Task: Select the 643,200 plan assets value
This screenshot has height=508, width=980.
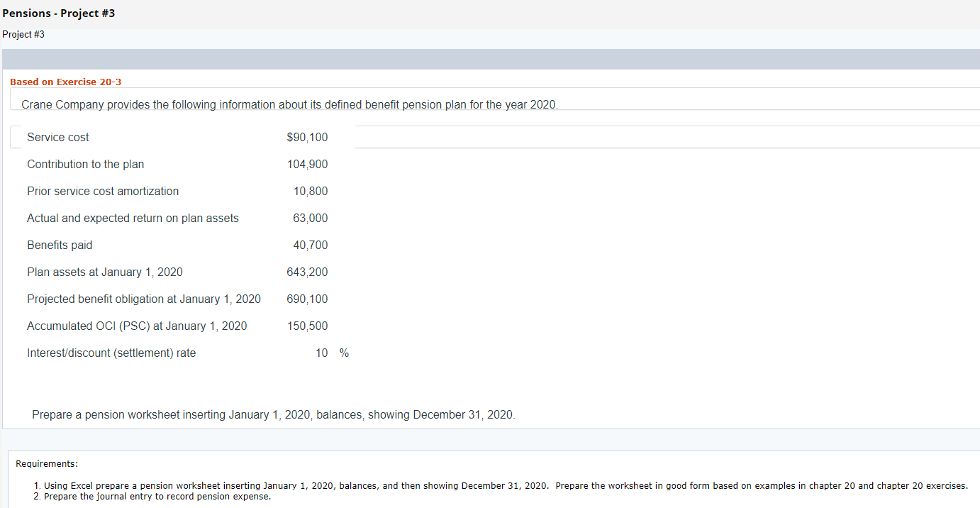Action: pyautogui.click(x=307, y=272)
